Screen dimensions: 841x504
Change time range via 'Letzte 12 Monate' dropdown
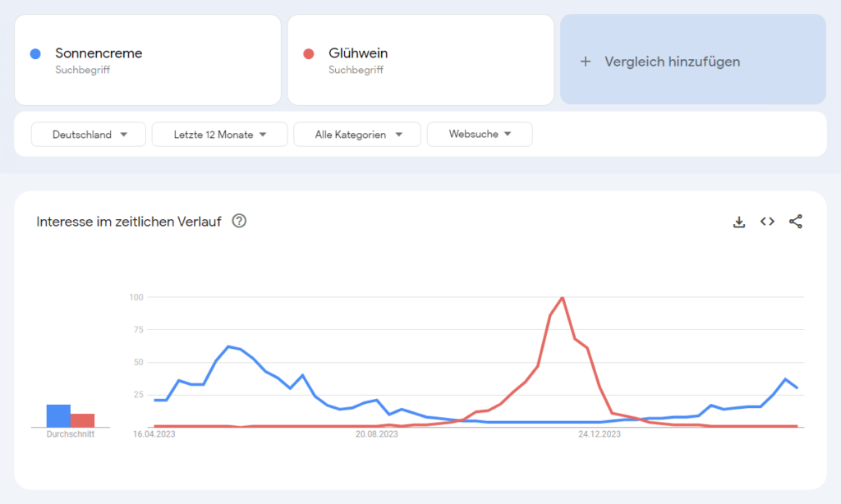click(219, 134)
